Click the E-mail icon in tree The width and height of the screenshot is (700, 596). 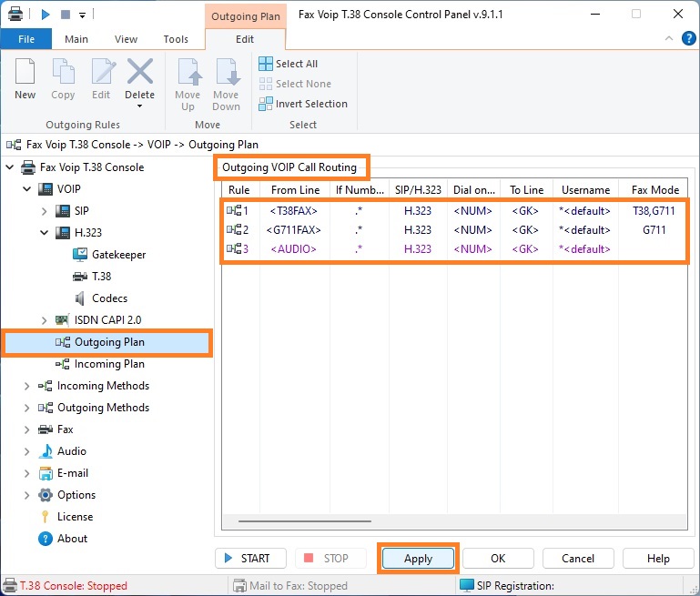coord(46,473)
